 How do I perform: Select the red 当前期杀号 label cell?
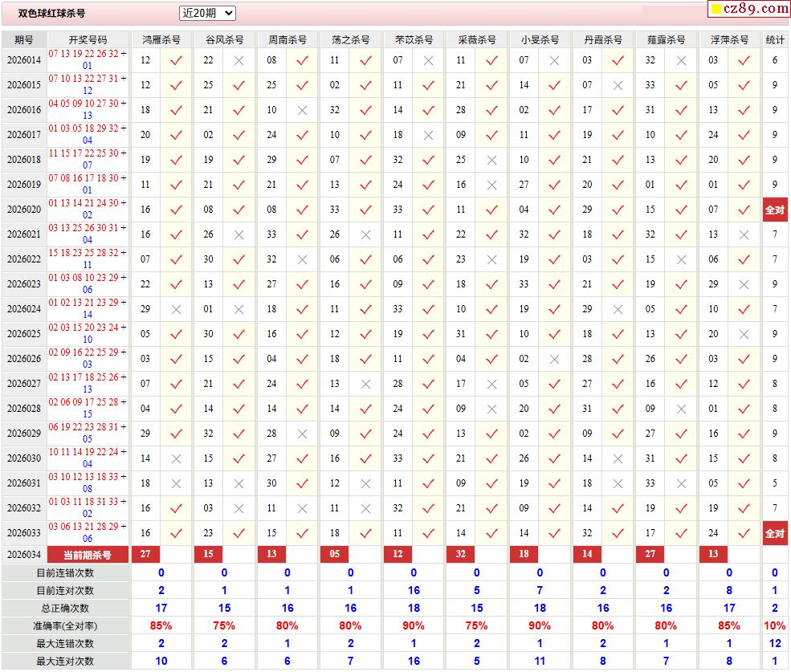pyautogui.click(x=88, y=554)
